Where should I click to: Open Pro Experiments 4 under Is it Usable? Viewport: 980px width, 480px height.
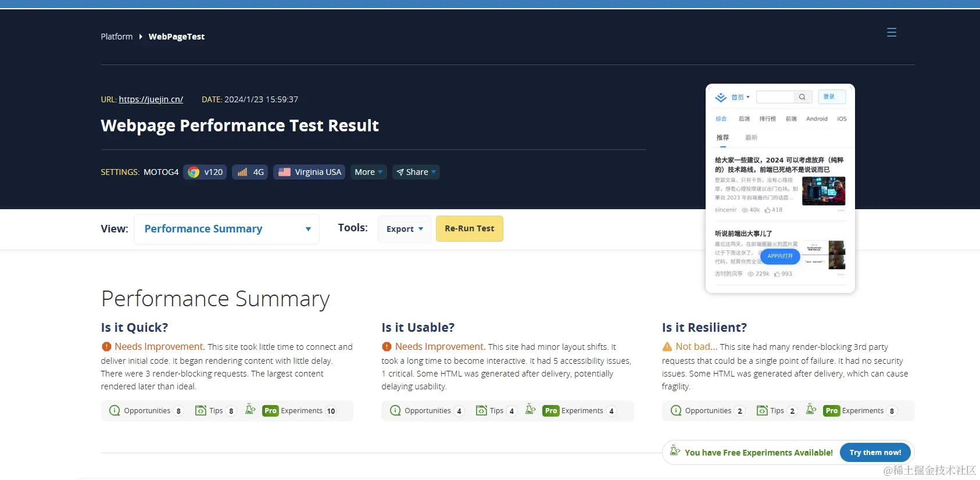point(580,411)
